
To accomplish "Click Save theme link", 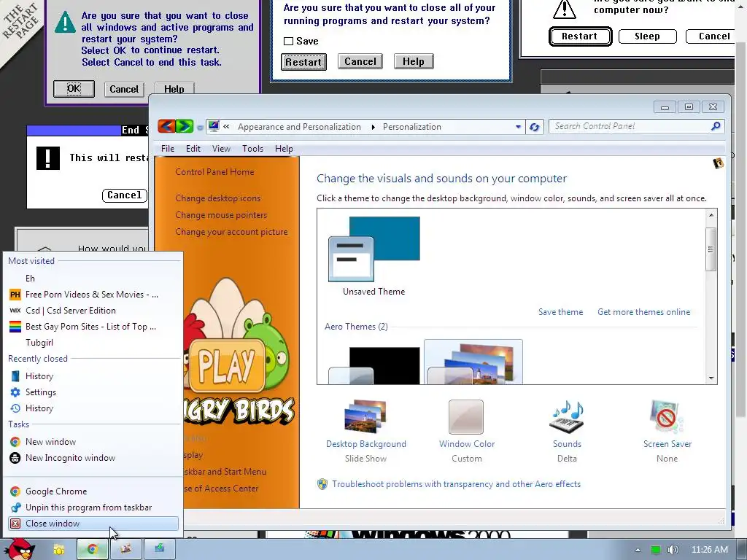I will click(561, 312).
